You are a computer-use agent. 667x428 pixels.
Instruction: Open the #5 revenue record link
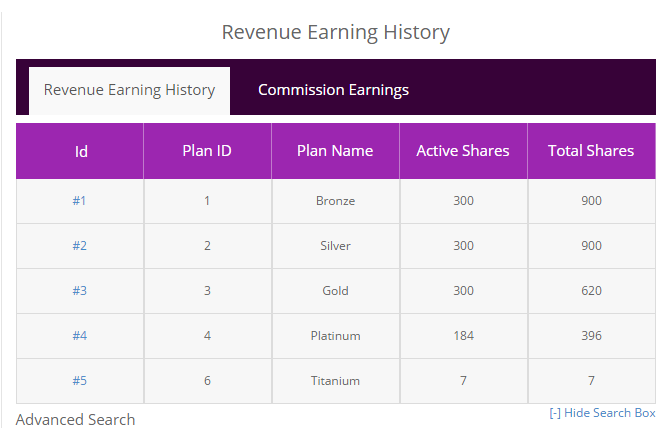pos(80,381)
